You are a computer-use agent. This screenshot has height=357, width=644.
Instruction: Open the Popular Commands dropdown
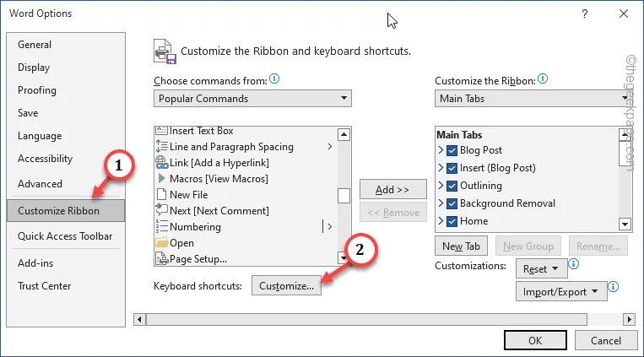(x=252, y=99)
